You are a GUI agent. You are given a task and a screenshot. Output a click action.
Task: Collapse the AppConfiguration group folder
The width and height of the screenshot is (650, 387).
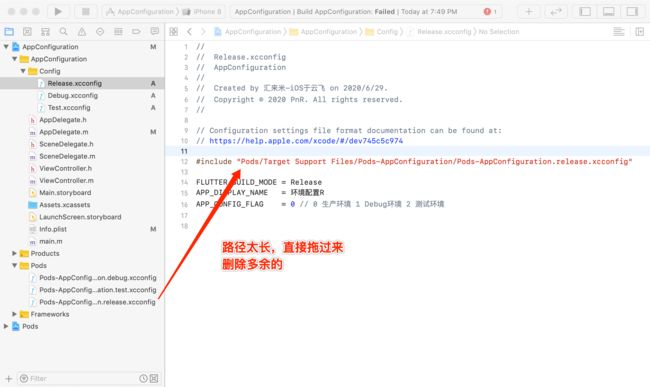pyautogui.click(x=15, y=59)
